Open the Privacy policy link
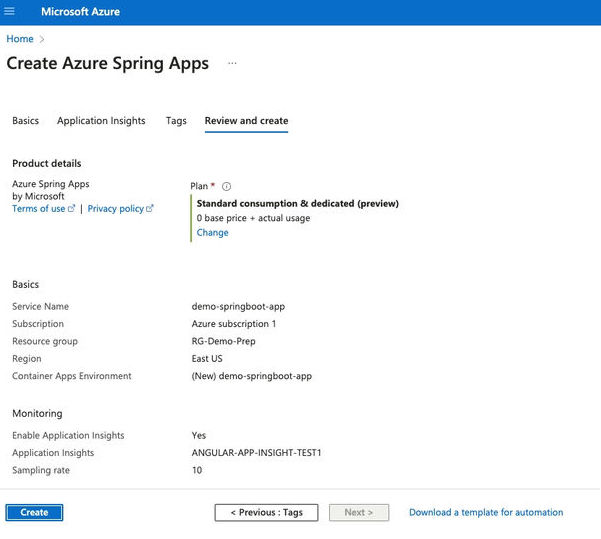601x539 pixels. coord(120,209)
